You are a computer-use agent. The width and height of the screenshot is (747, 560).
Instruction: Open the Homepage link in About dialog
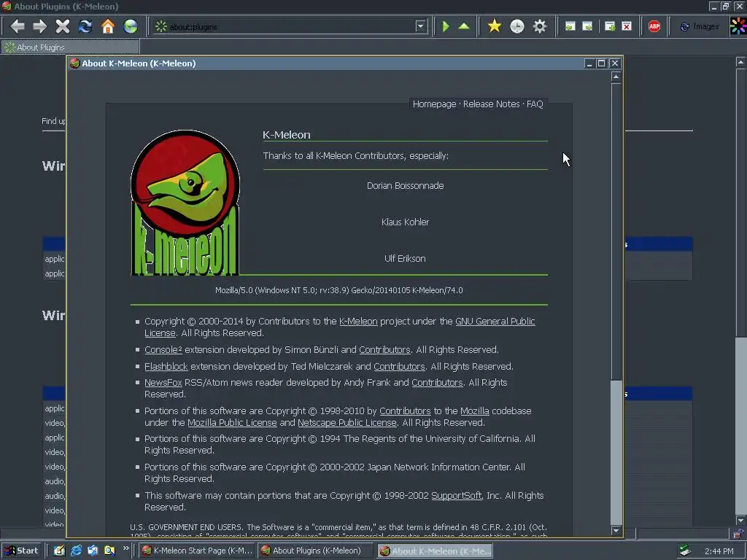pyautogui.click(x=434, y=104)
